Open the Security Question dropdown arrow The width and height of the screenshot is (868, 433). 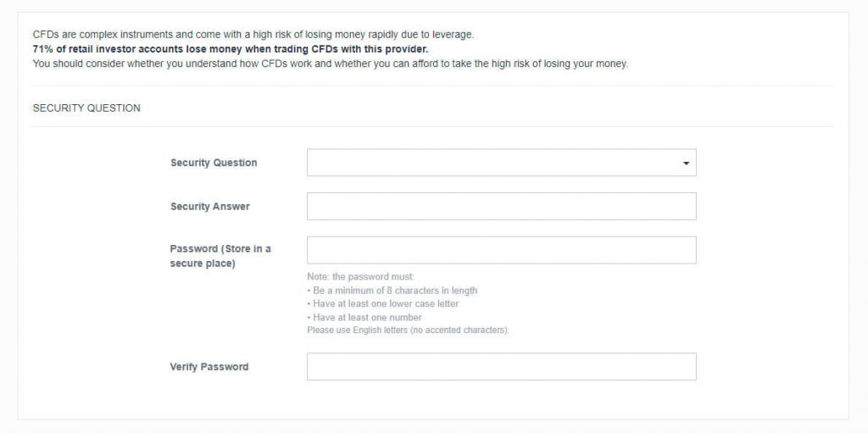tap(686, 163)
